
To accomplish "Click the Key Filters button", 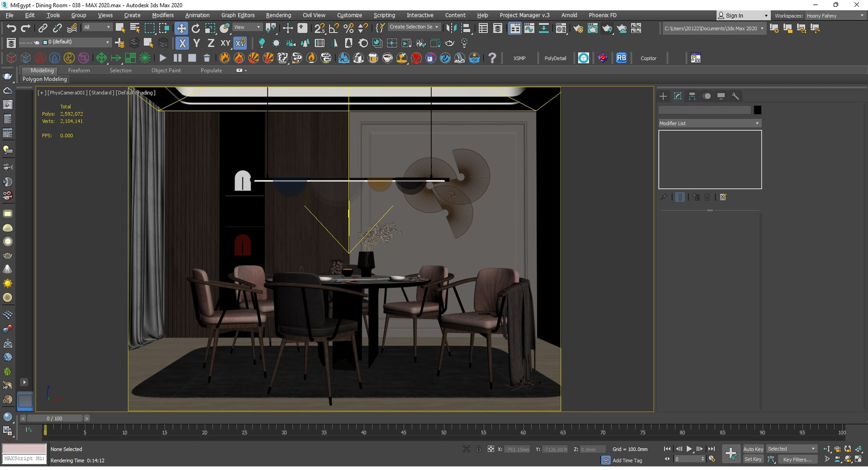I will click(x=798, y=459).
